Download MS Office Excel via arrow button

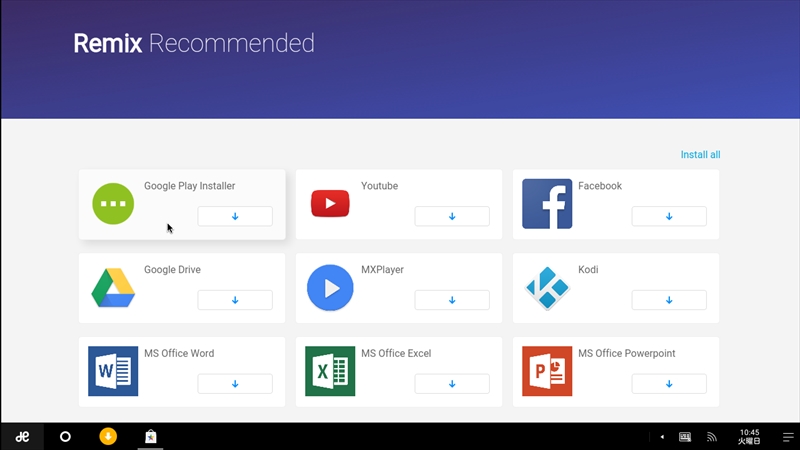452,384
